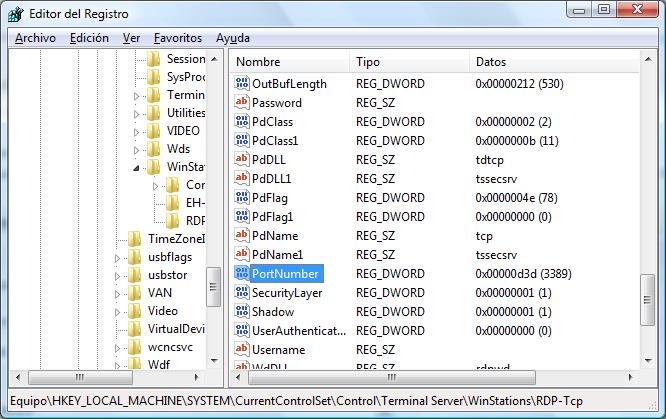Click the folder icon of the VIDEO key

coord(153,131)
